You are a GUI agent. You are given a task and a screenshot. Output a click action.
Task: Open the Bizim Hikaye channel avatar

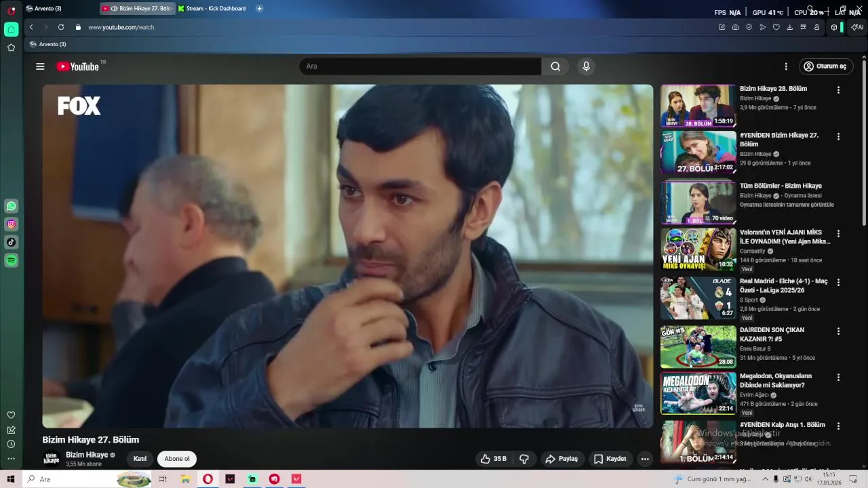52,459
